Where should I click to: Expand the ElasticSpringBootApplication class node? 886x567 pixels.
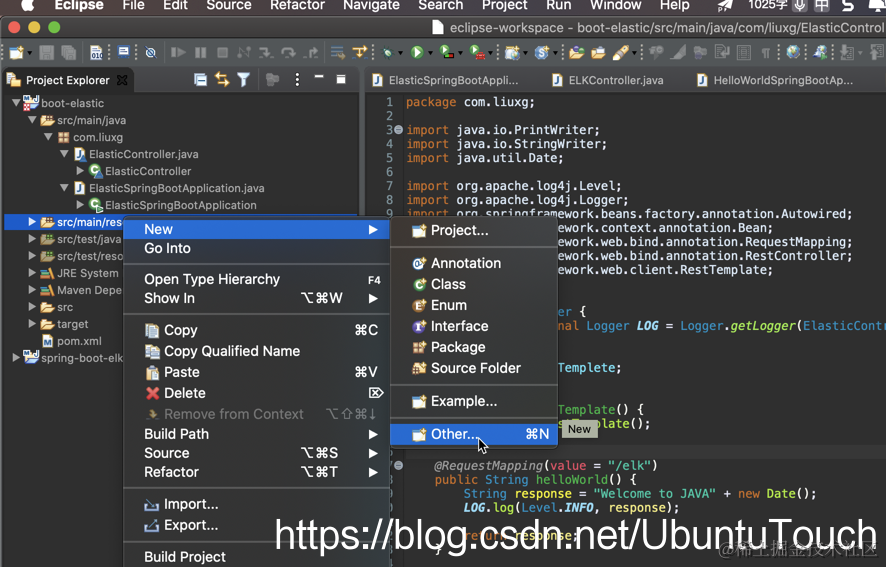(x=80, y=204)
